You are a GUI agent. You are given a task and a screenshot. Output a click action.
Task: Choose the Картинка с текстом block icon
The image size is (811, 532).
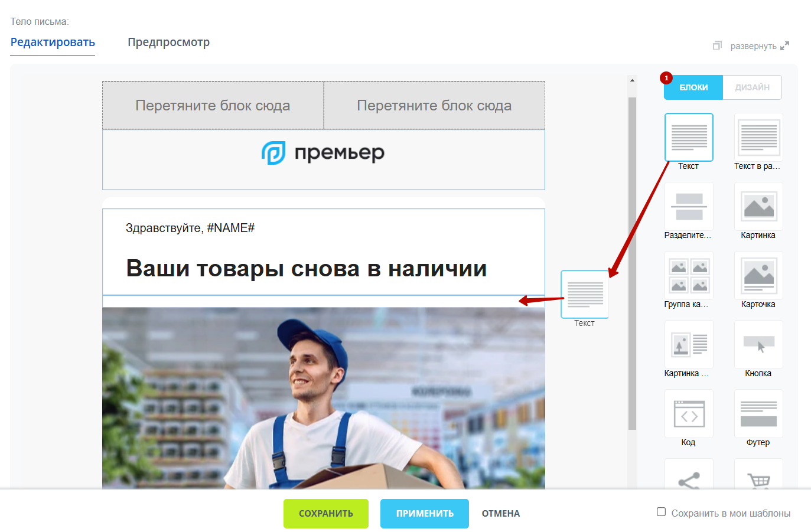pos(689,344)
